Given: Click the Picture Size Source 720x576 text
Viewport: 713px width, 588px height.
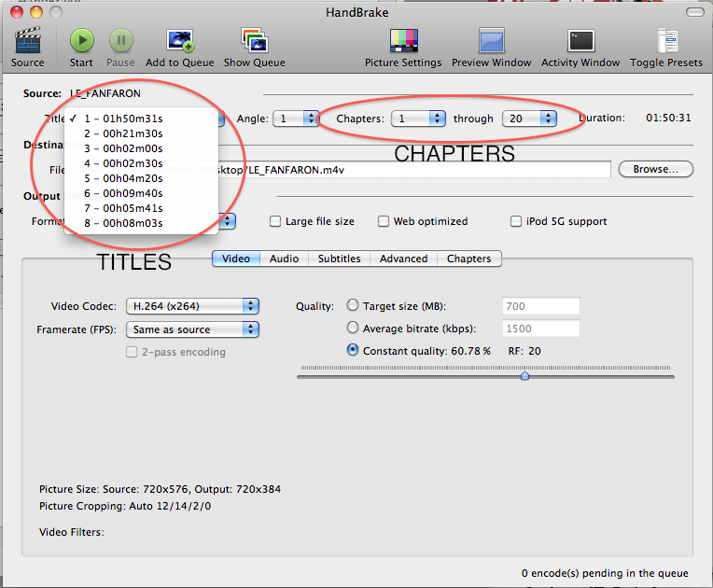Looking at the screenshot, I should (161, 489).
